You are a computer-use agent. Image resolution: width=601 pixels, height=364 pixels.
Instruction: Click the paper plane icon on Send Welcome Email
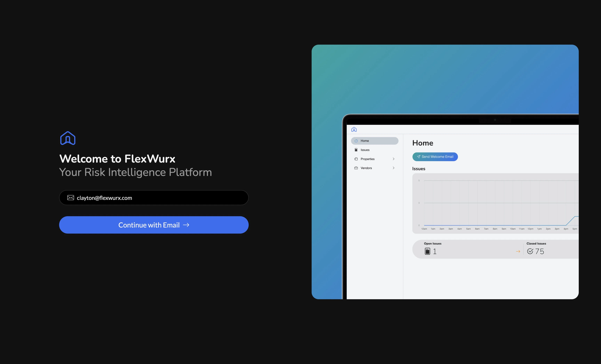pos(419,157)
